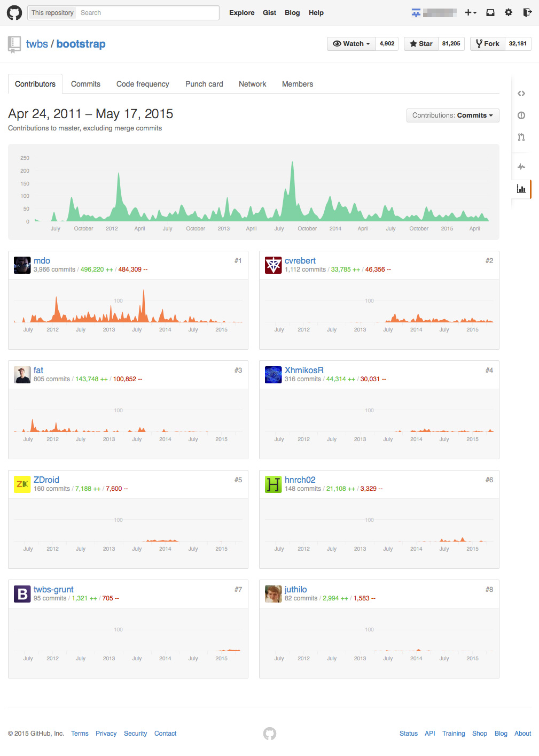Viewport: 539px width, 756px height.
Task: Open Issues via the sidebar icon
Action: [x=521, y=115]
